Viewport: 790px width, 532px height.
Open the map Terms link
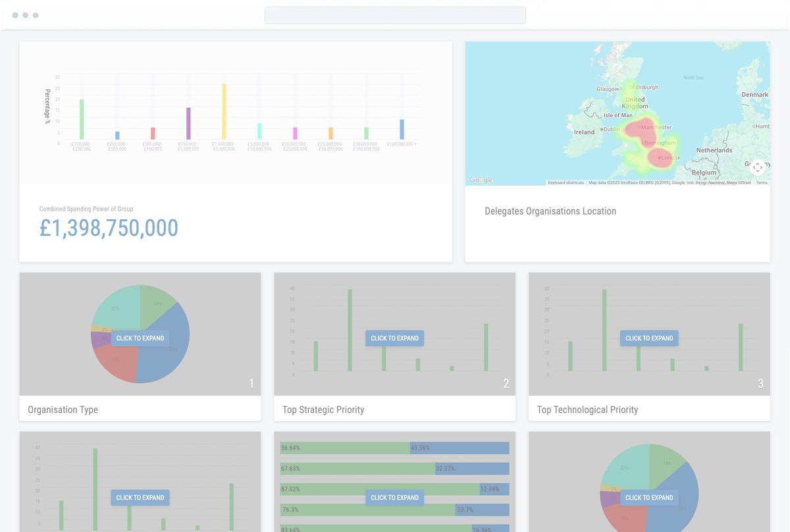761,182
